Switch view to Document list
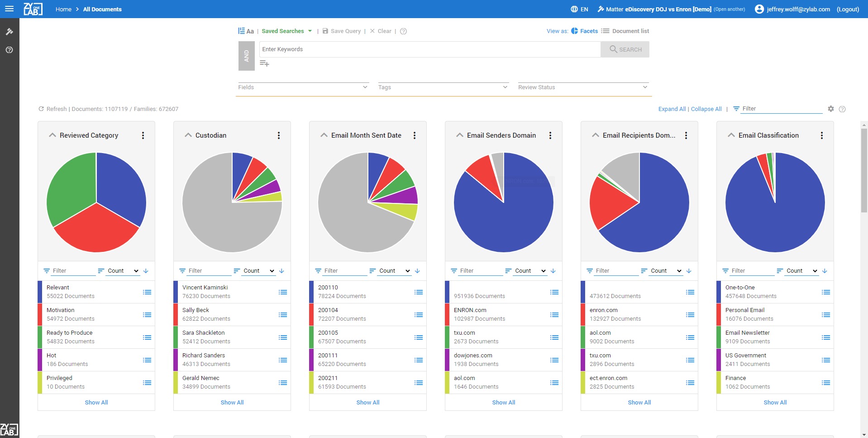Image resolution: width=868 pixels, height=438 pixels. point(625,31)
